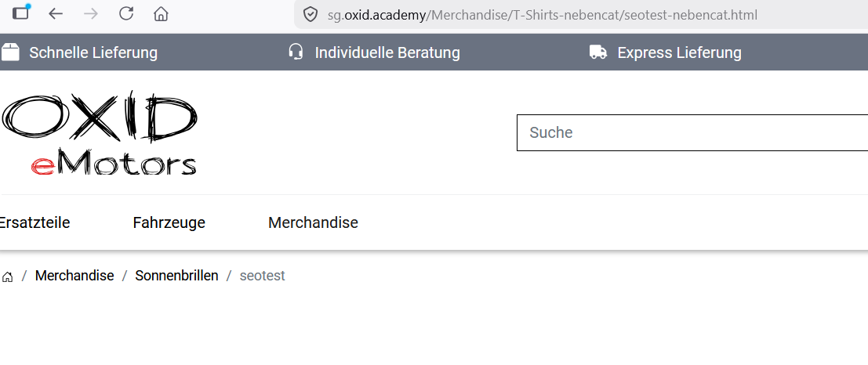Open the browser home page

coord(161,14)
